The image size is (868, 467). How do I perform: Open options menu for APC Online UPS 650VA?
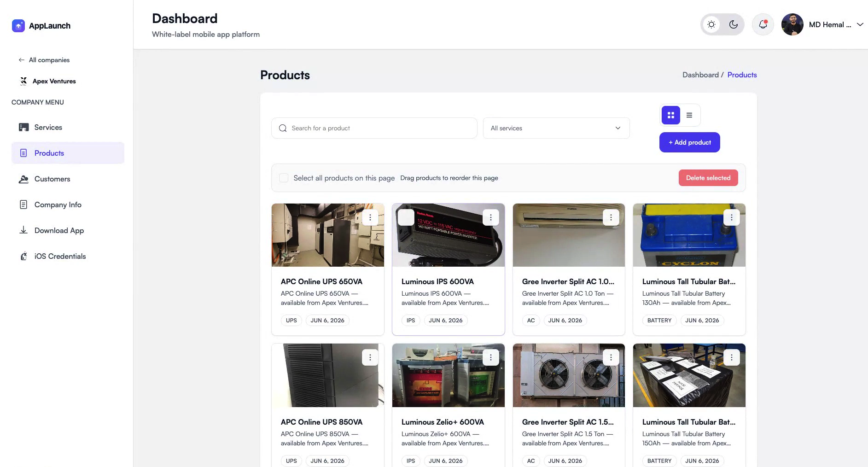tap(370, 217)
